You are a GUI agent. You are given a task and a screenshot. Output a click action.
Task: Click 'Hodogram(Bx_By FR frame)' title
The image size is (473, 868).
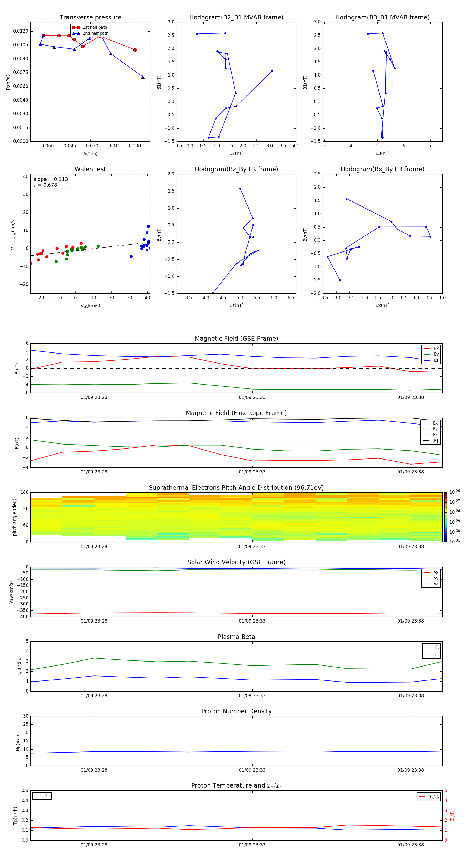coord(382,169)
